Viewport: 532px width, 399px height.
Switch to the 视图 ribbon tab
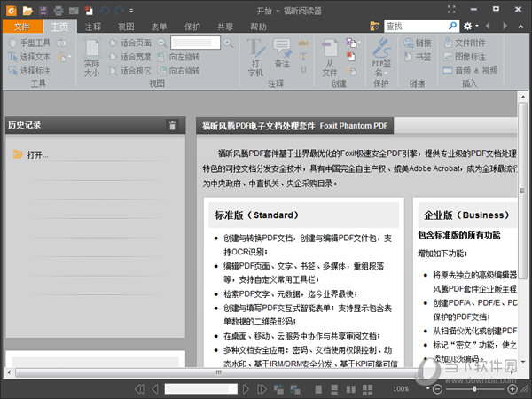coord(126,27)
